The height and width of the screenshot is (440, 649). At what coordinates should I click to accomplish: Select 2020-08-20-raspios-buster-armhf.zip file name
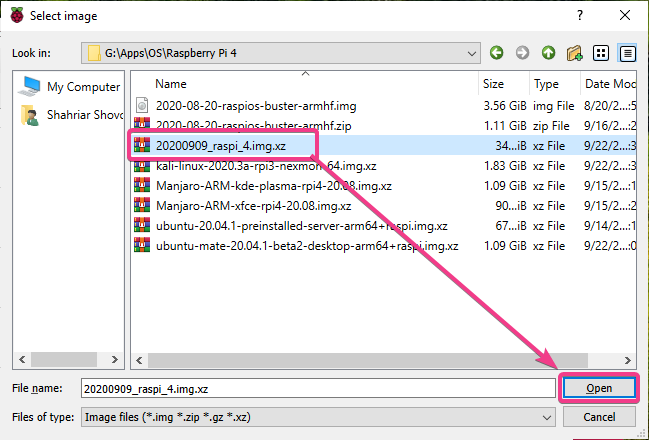pyautogui.click(x=253, y=125)
